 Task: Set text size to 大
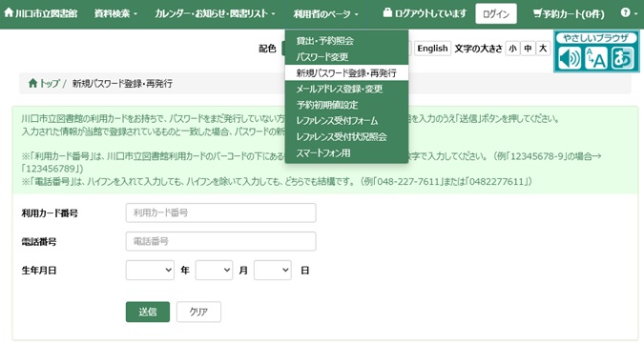543,49
